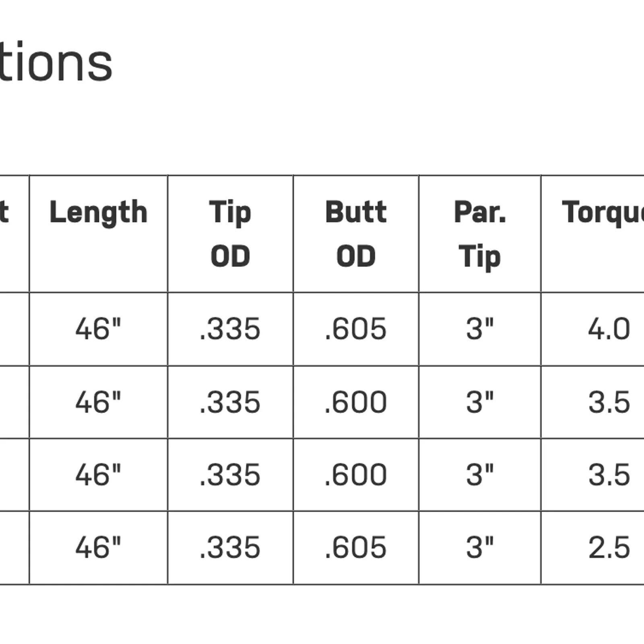The width and height of the screenshot is (644, 644).
Task: Click the third row .600 Butt OD cell
Action: point(356,475)
